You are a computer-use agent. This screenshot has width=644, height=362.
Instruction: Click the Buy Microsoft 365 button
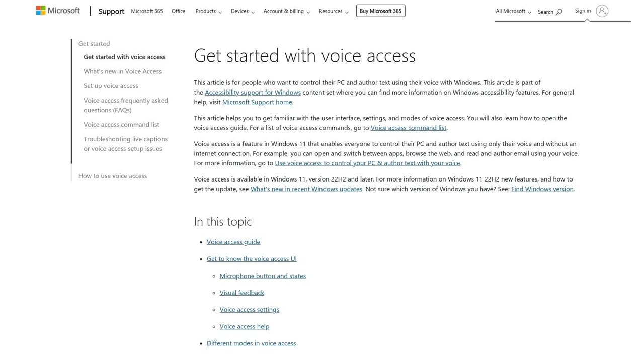point(380,11)
